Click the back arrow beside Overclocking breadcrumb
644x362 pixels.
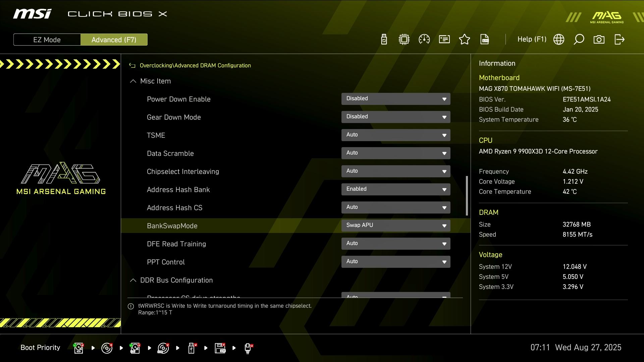(132, 66)
